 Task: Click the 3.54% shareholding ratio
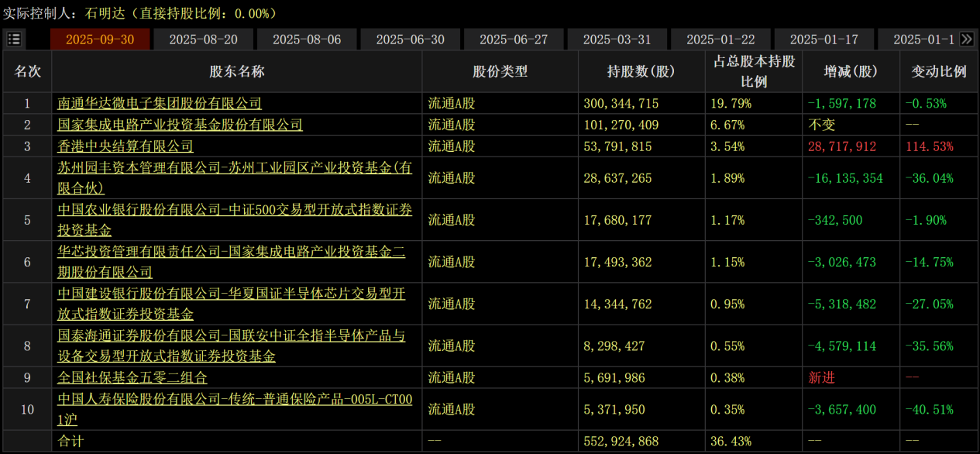tap(727, 146)
